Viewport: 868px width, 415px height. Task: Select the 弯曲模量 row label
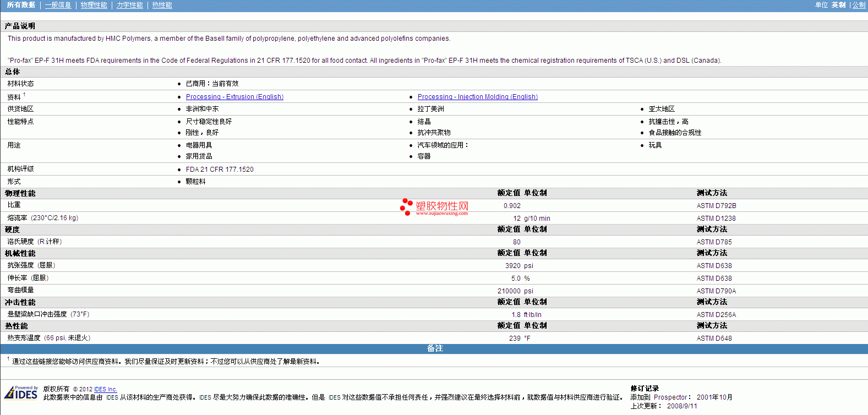(20, 290)
